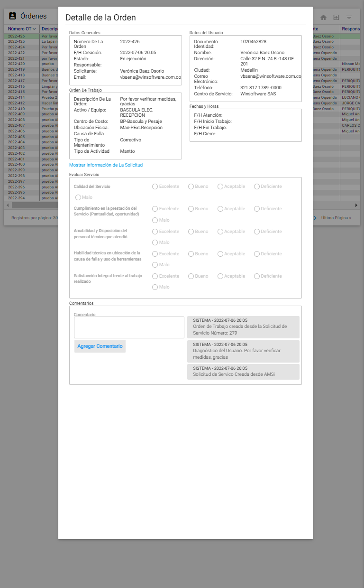Click 'Registros por página' pager label
364x588 pixels.
coord(35,218)
